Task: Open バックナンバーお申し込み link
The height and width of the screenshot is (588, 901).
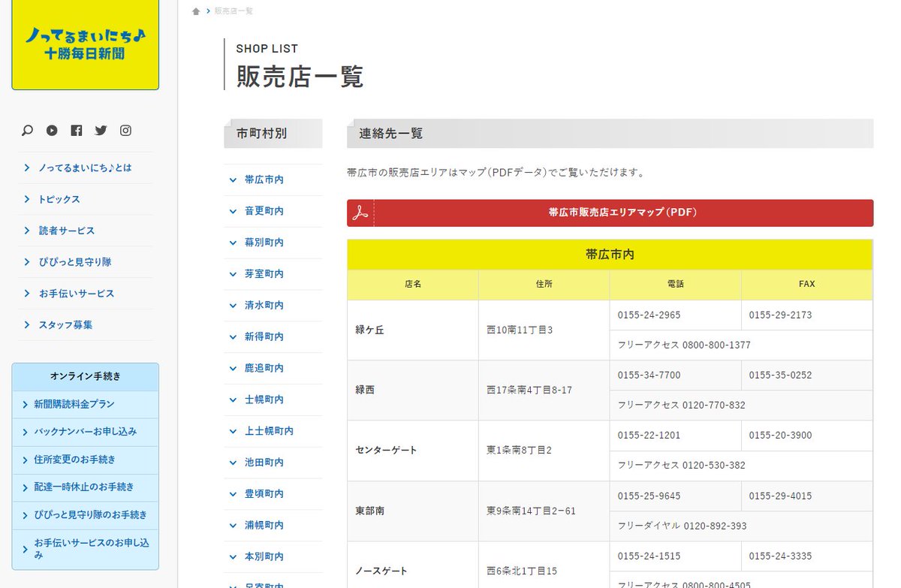Action: [x=86, y=432]
